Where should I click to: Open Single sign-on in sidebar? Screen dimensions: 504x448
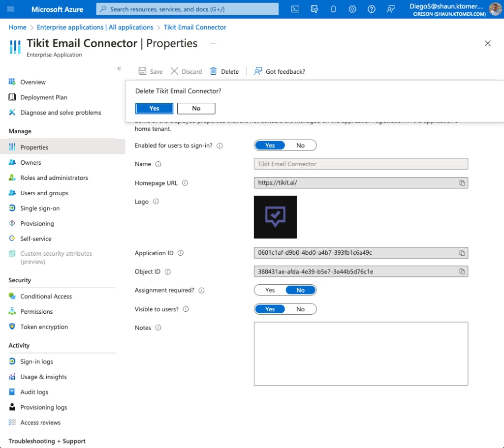click(x=40, y=209)
